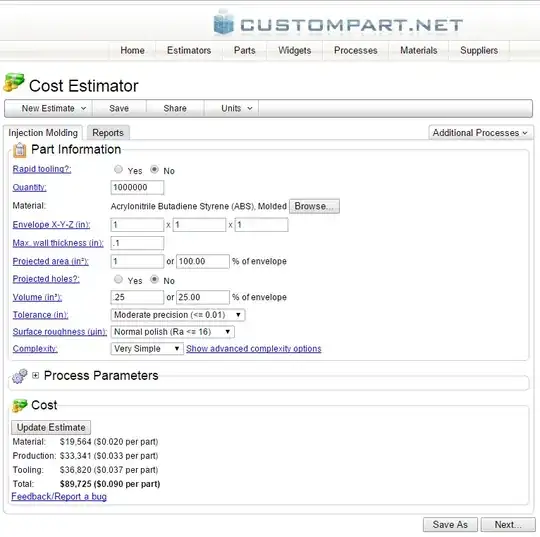Image resolution: width=540 pixels, height=537 pixels.
Task: Open the Processes nav menu
Action: [x=355, y=50]
